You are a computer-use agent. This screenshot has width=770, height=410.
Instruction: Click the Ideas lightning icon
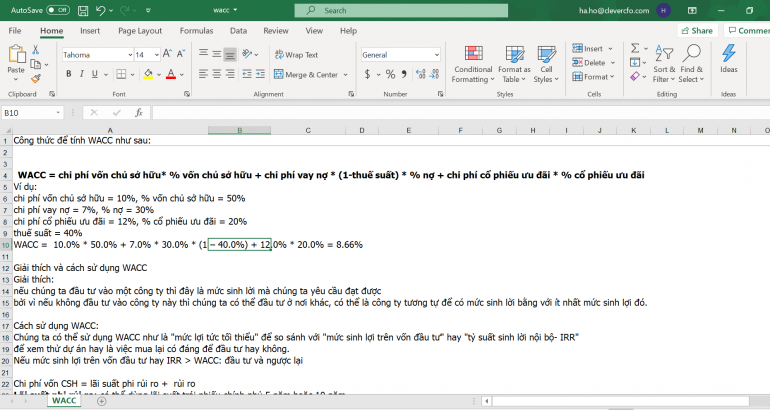(x=728, y=54)
